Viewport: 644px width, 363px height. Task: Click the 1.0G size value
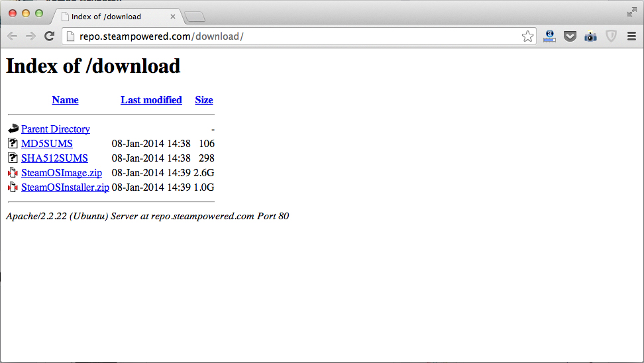coord(203,187)
